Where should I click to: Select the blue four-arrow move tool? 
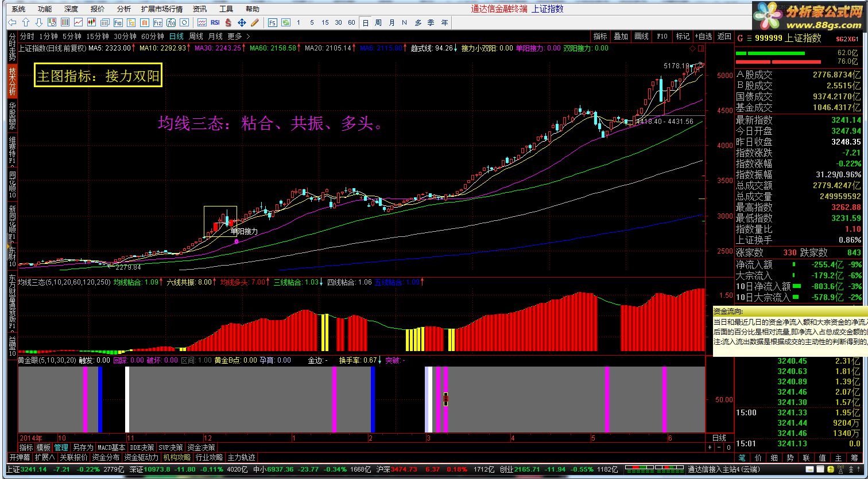coord(242,22)
